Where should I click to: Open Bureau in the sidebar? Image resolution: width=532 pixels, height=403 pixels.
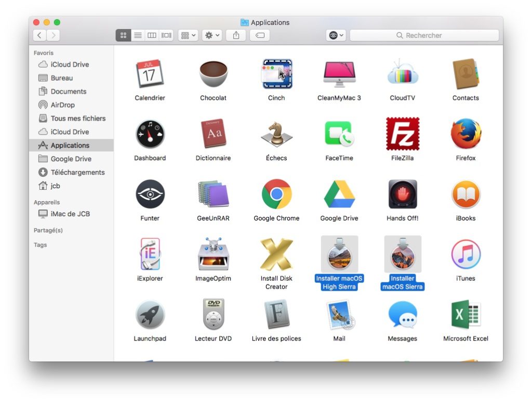[71, 78]
